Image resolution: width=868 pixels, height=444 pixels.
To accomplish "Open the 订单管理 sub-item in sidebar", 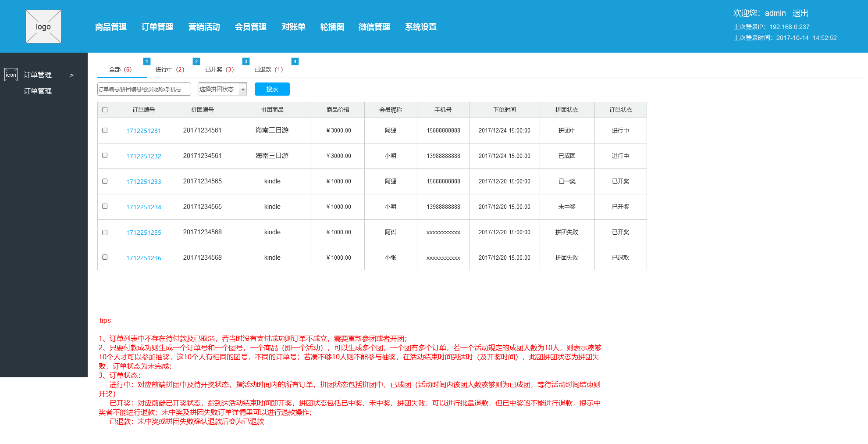I will click(x=38, y=91).
